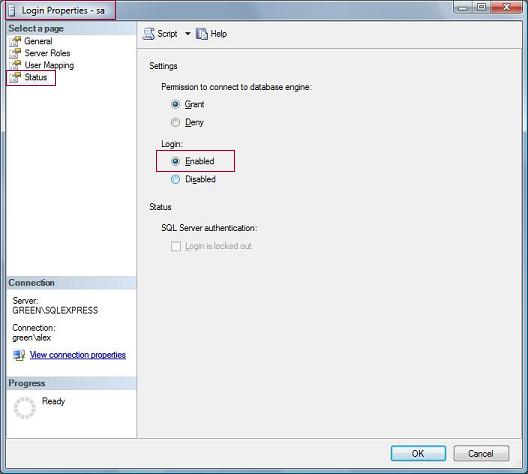The width and height of the screenshot is (528, 474).
Task: Click the Script toolbar icon
Action: pyautogui.click(x=148, y=34)
